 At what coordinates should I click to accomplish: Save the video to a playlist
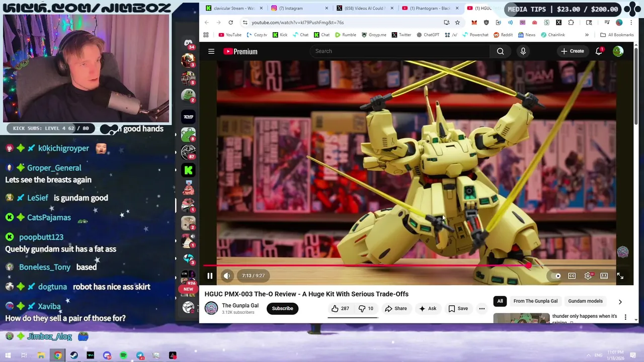(458, 309)
